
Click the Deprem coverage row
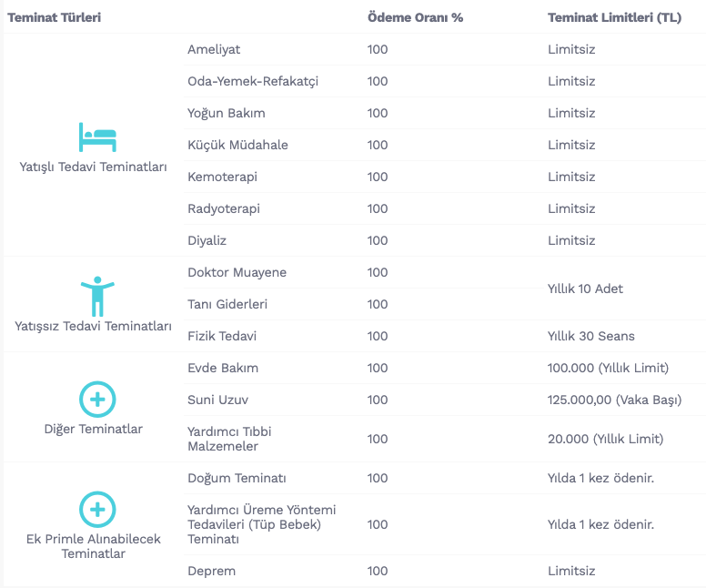coord(444,571)
